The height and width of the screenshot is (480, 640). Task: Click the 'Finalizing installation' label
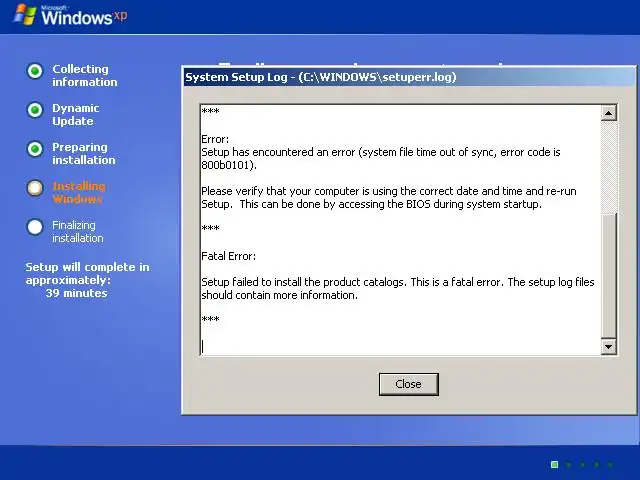coord(78,231)
